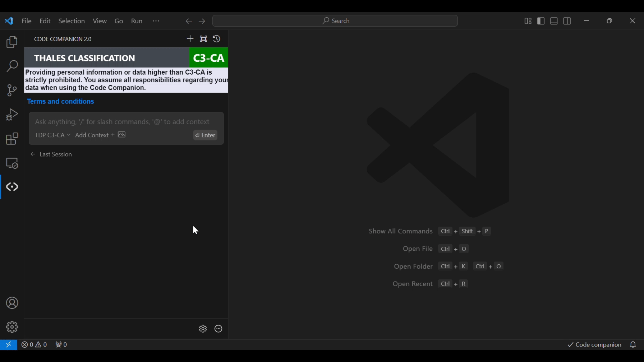The height and width of the screenshot is (362, 644).
Task: Open the Extensions view
Action: 12,139
